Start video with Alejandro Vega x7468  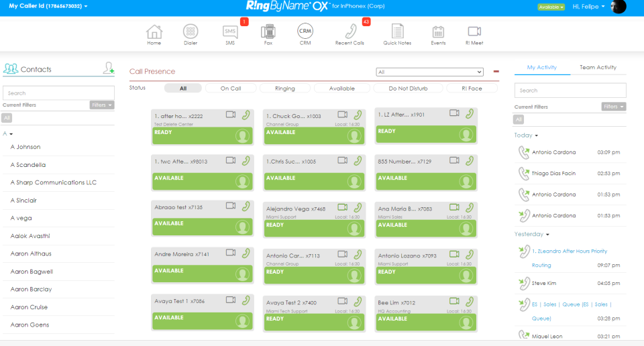pos(343,207)
